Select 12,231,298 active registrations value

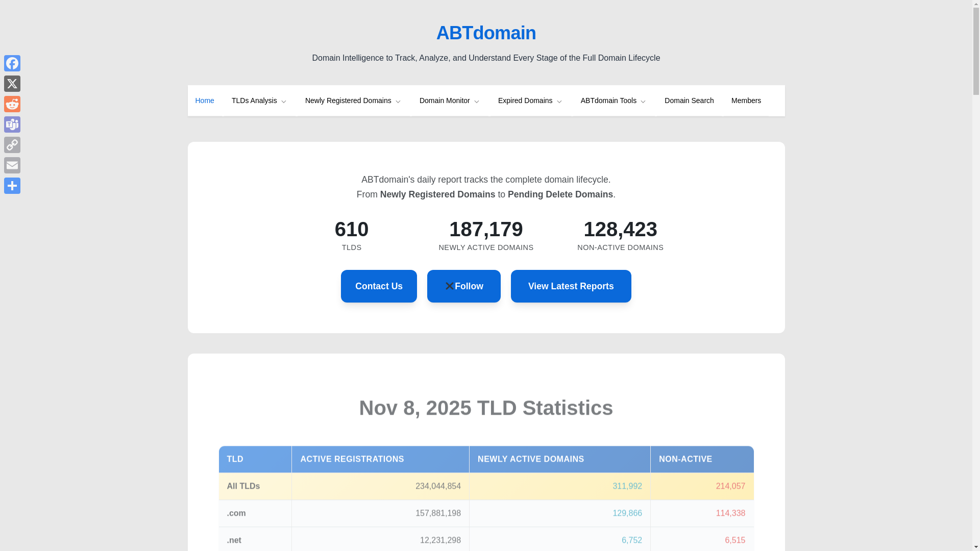pos(440,540)
